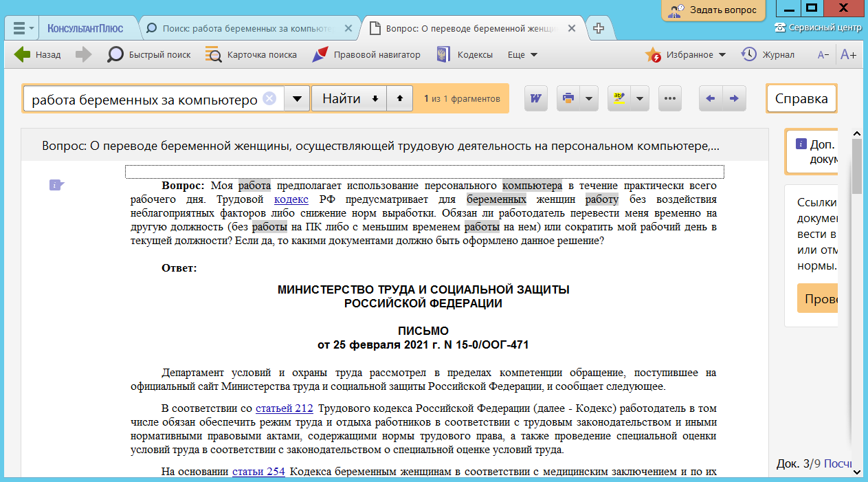Screen dimensions: 868x482
Task: Switch to the КонсультантПлюс start tab
Action: tap(85, 29)
